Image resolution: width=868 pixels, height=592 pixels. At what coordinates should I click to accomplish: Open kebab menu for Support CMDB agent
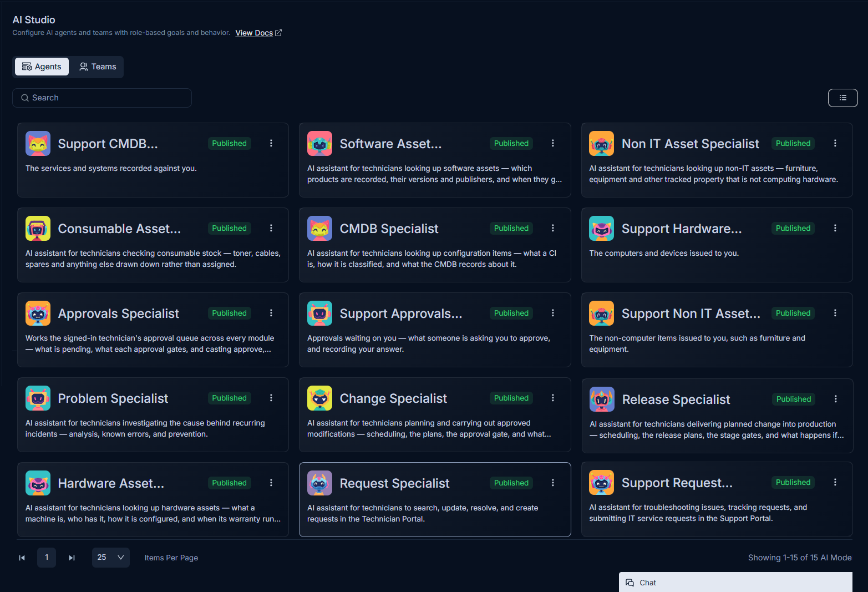click(271, 143)
